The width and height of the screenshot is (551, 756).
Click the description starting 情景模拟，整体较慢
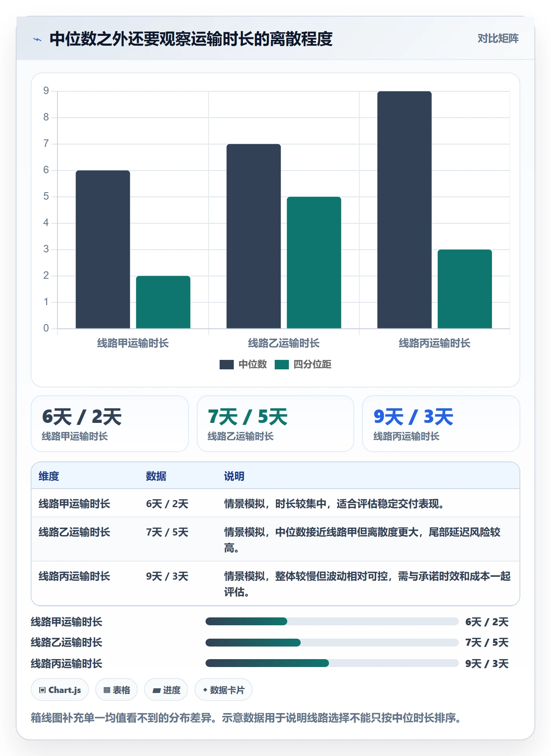[x=367, y=584]
